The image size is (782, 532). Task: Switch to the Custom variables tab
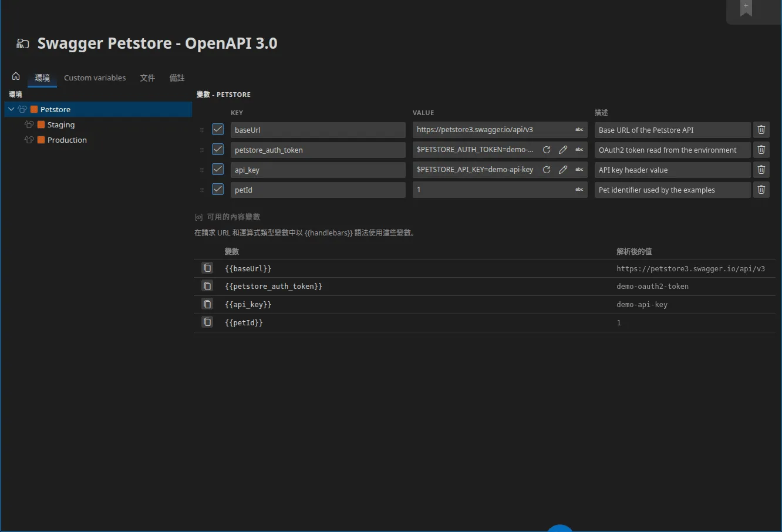tap(95, 78)
